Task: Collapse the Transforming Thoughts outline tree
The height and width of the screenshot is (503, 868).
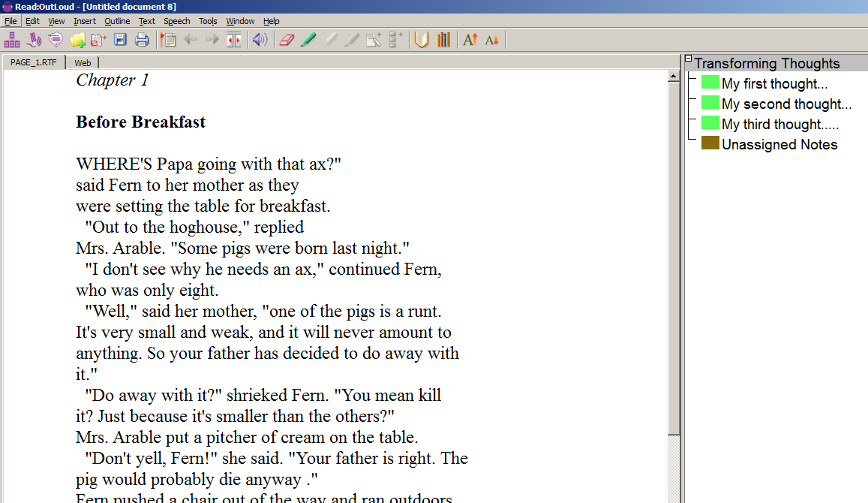Action: tap(688, 58)
